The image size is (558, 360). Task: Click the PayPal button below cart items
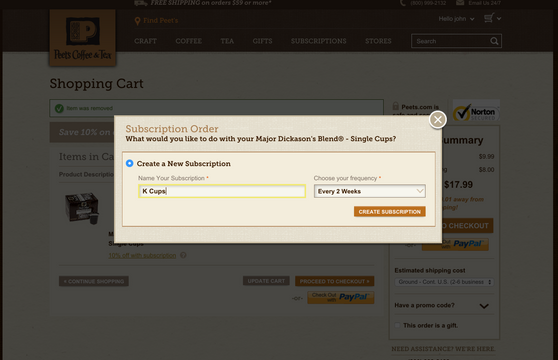[x=341, y=297]
